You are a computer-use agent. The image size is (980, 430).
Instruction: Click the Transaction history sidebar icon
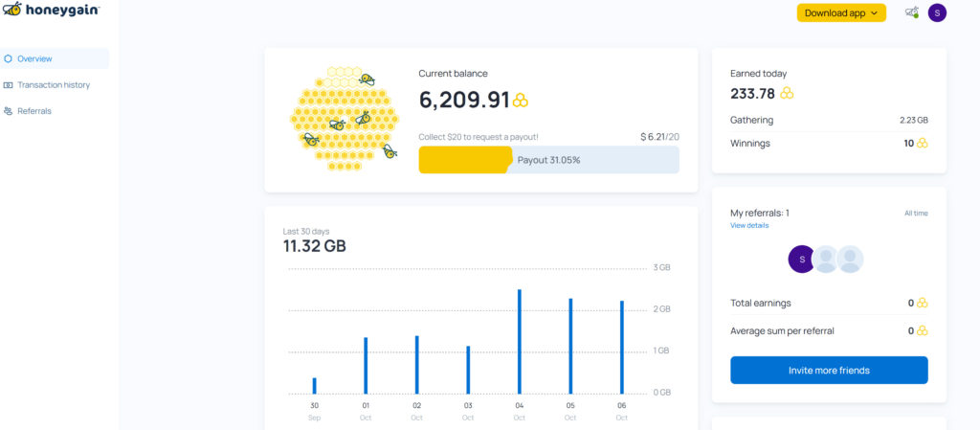(9, 85)
